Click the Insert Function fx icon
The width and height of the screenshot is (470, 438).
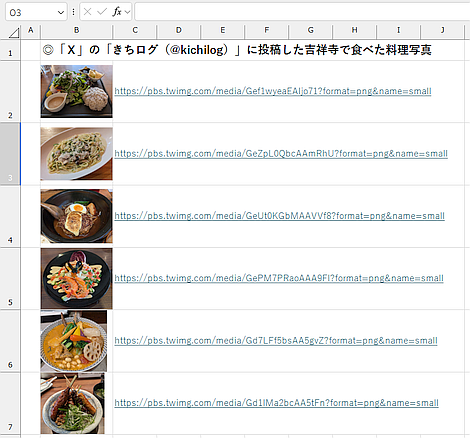(117, 12)
